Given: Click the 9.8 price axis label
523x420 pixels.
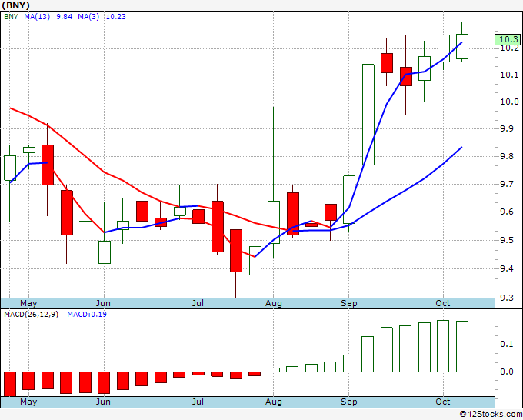Looking at the screenshot, I should coord(507,156).
